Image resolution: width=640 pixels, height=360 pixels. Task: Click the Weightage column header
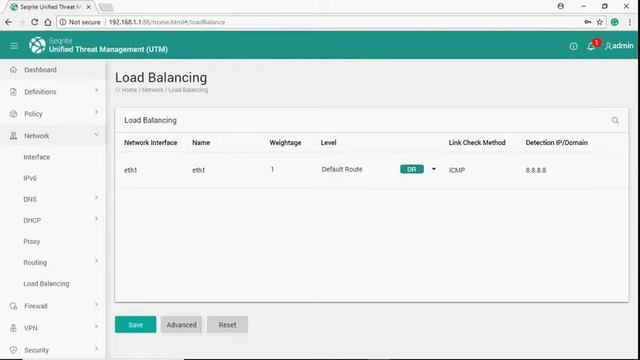(x=285, y=142)
